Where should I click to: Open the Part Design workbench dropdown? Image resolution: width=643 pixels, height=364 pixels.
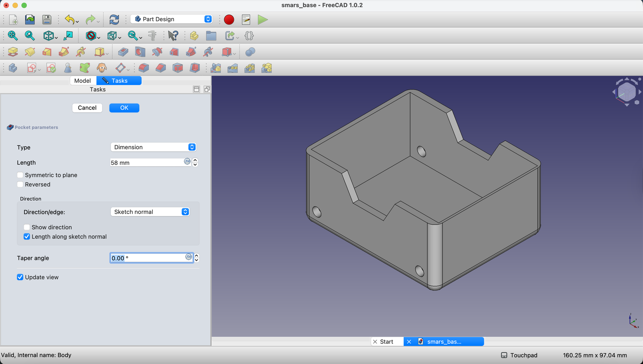coord(171,19)
